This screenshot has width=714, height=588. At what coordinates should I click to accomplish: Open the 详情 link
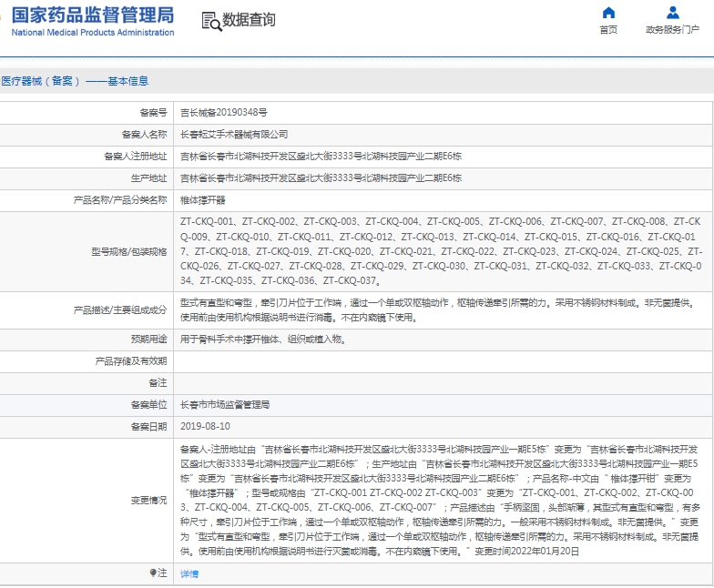click(x=189, y=573)
